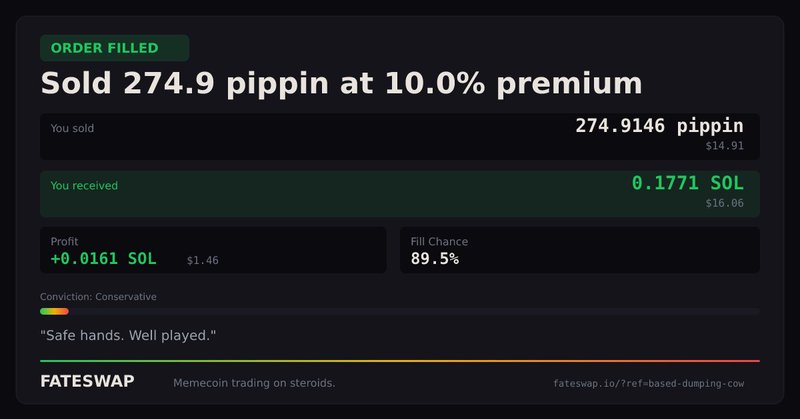Click the conviction level gradient bar

pos(54,311)
